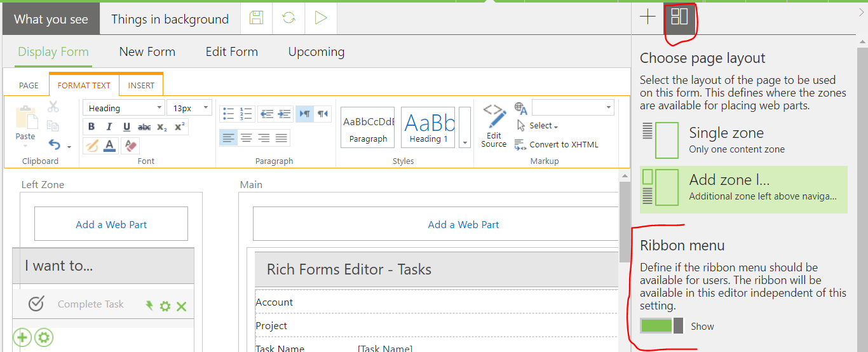868x352 pixels.
Task: Toggle the ribbon menu Show switch
Action: pyautogui.click(x=661, y=326)
